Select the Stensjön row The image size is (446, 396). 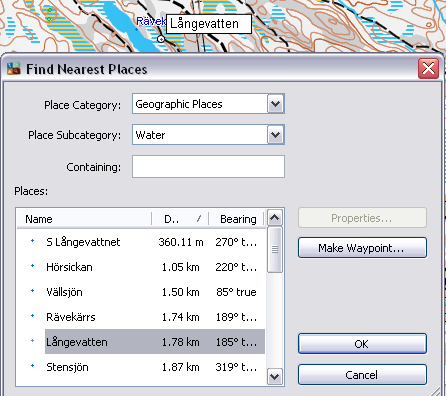tap(141, 367)
